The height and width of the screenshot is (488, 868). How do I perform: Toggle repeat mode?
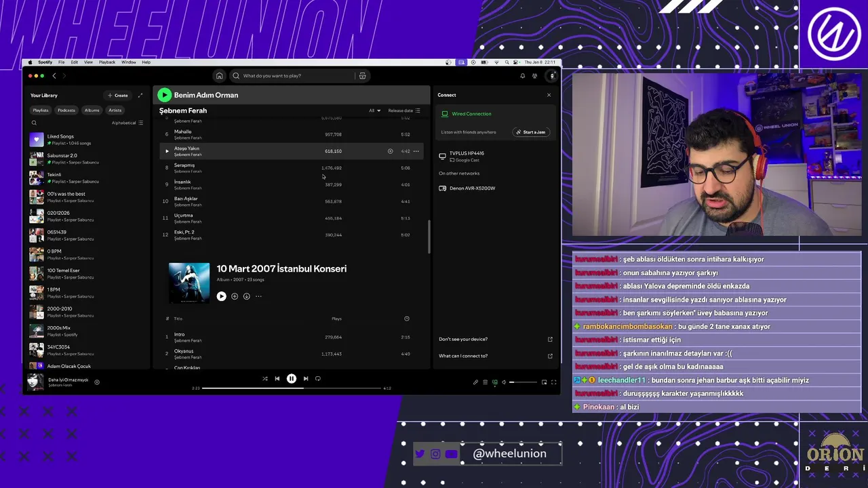tap(317, 379)
